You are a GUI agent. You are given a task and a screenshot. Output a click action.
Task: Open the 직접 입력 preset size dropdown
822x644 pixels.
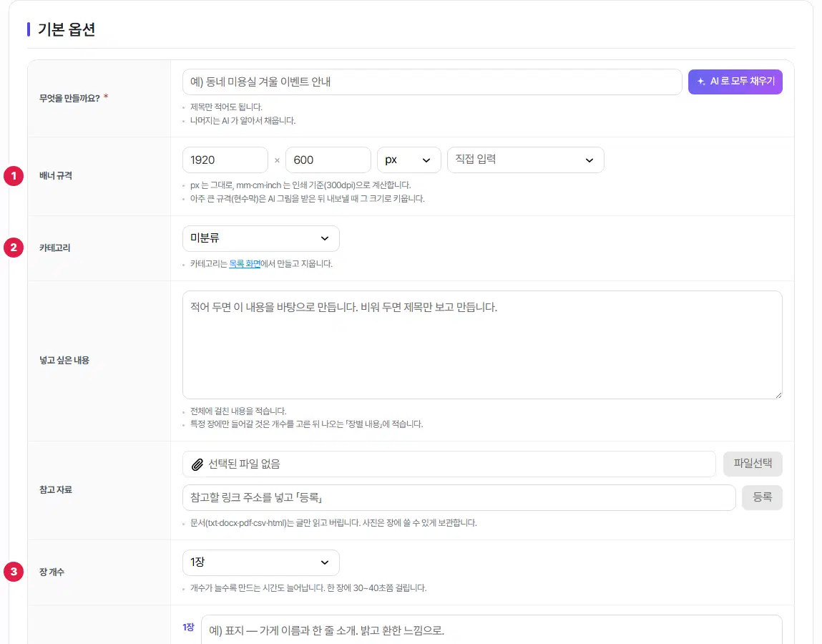click(x=525, y=160)
